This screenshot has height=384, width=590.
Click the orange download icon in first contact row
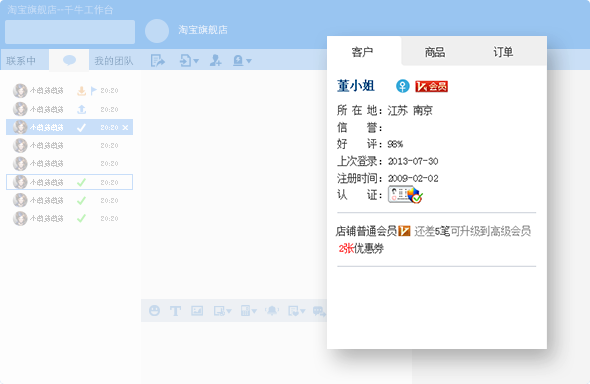[x=81, y=91]
